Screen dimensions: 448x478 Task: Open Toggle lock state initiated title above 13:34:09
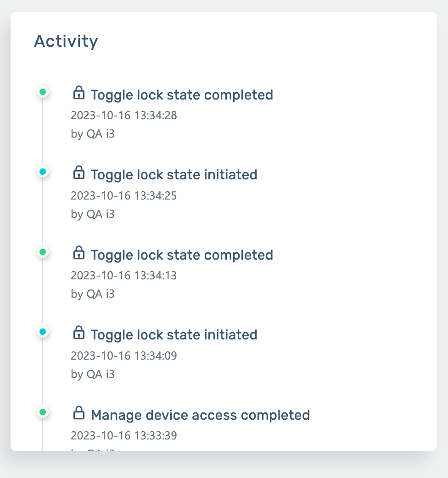tap(174, 335)
